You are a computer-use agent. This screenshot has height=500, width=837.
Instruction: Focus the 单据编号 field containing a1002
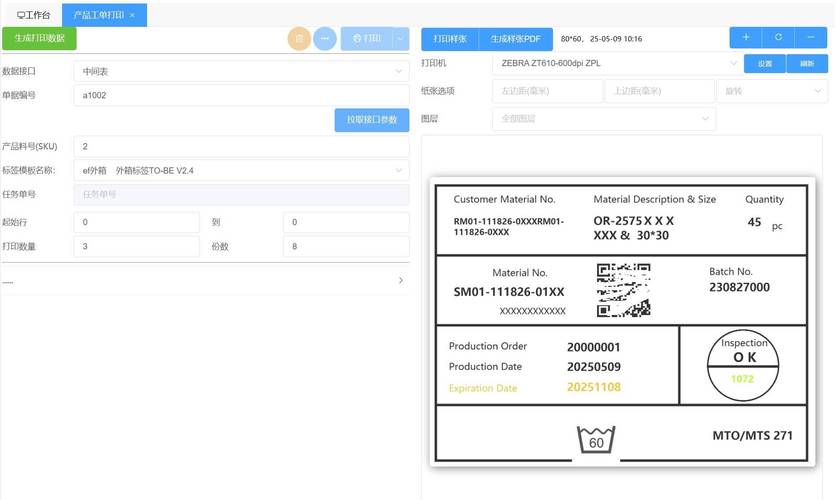tap(241, 96)
